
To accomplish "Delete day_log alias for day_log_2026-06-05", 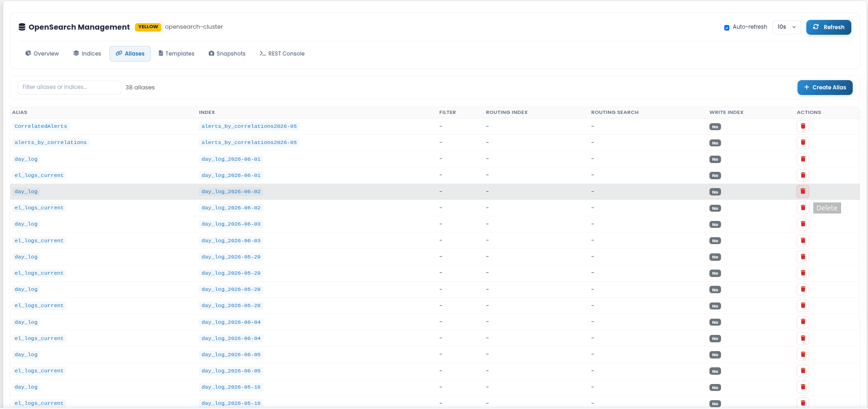I will coord(803,355).
